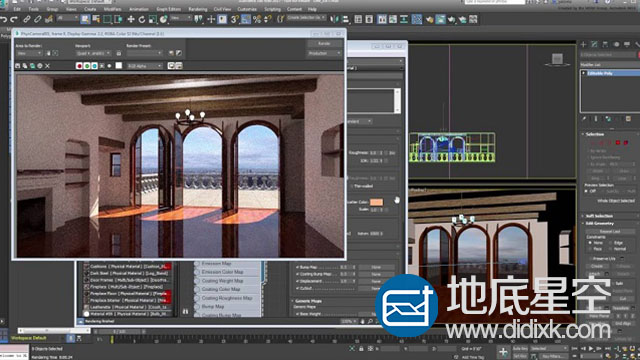Open the Create tab plus icon
640x360 pixels.
[x=584, y=44]
